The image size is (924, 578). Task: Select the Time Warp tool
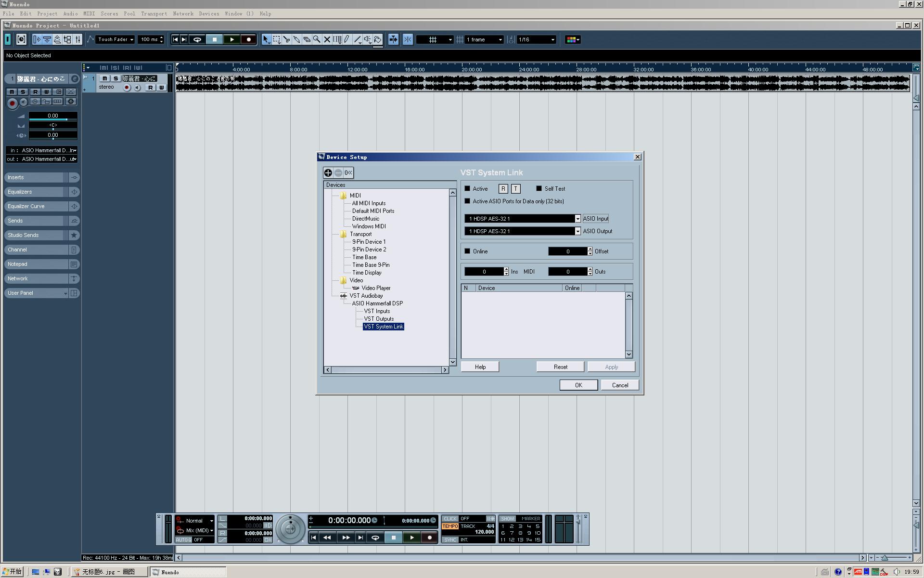(337, 39)
